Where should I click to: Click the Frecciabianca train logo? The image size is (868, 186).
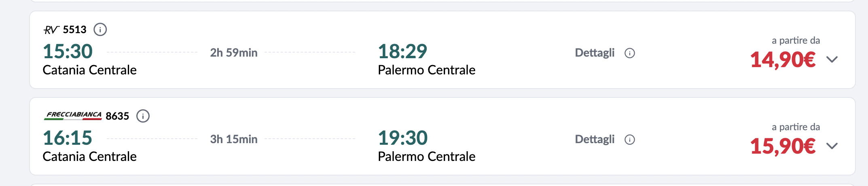(x=73, y=116)
